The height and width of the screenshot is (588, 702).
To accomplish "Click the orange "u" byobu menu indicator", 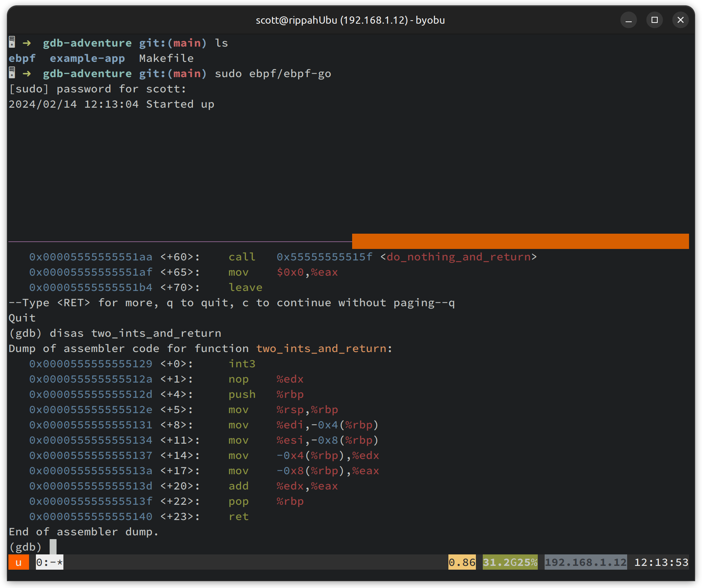I will pyautogui.click(x=18, y=562).
